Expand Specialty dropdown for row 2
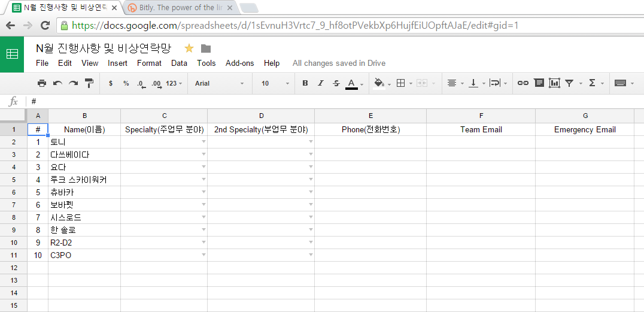 203,142
